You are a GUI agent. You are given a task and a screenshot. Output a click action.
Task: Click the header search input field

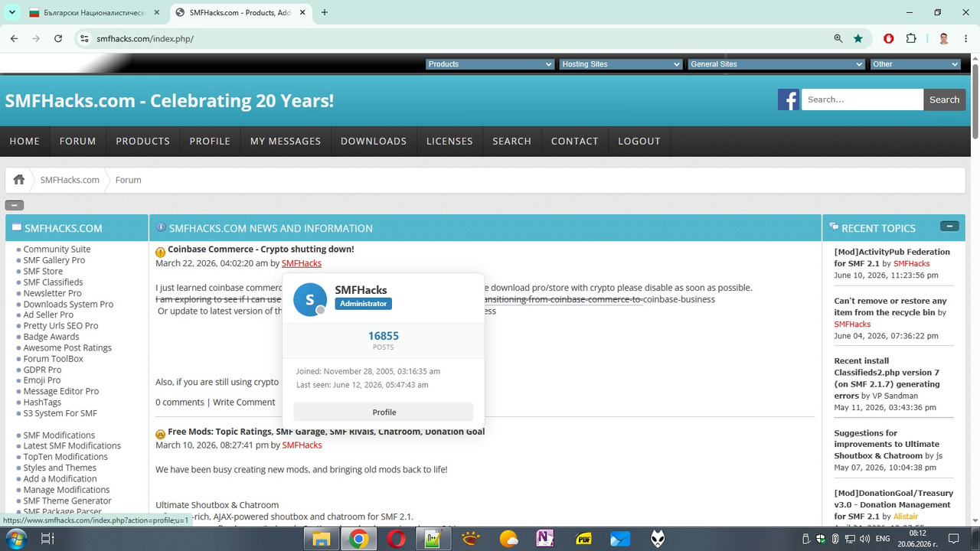click(862, 99)
